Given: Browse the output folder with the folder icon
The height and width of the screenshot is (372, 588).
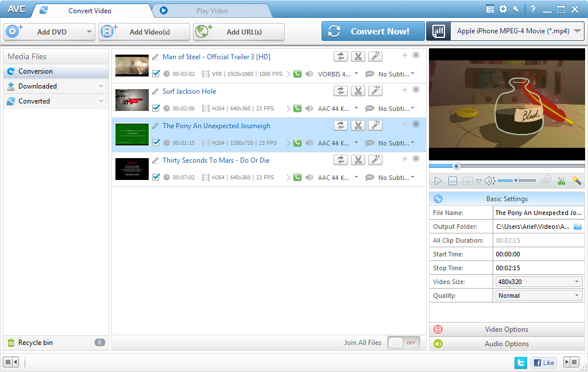Looking at the screenshot, I should pos(578,227).
